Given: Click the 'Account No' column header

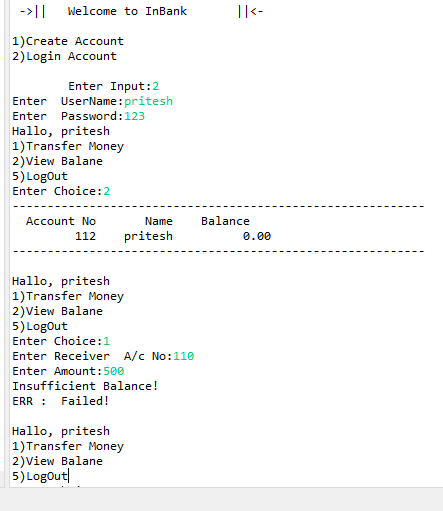Looking at the screenshot, I should point(61,221).
